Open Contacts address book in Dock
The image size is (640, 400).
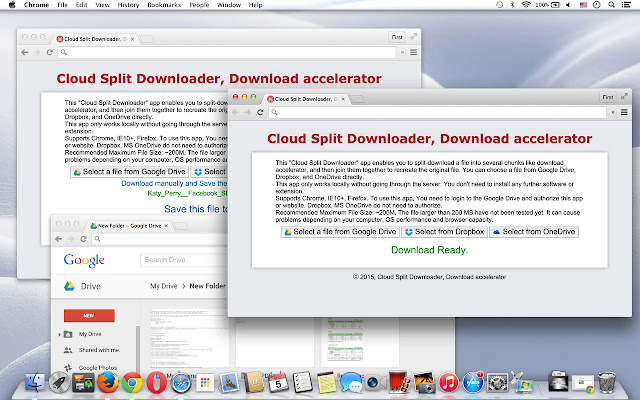(254, 382)
